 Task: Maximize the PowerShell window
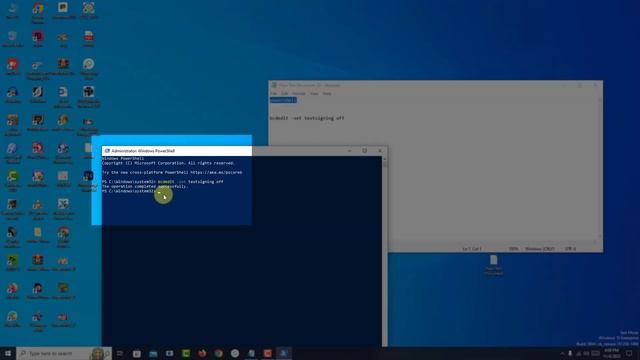(x=364, y=151)
